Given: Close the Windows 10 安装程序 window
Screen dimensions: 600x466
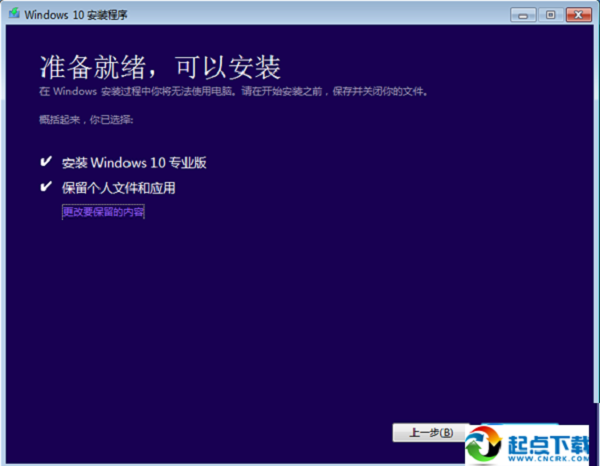Looking at the screenshot, I should [x=579, y=15].
